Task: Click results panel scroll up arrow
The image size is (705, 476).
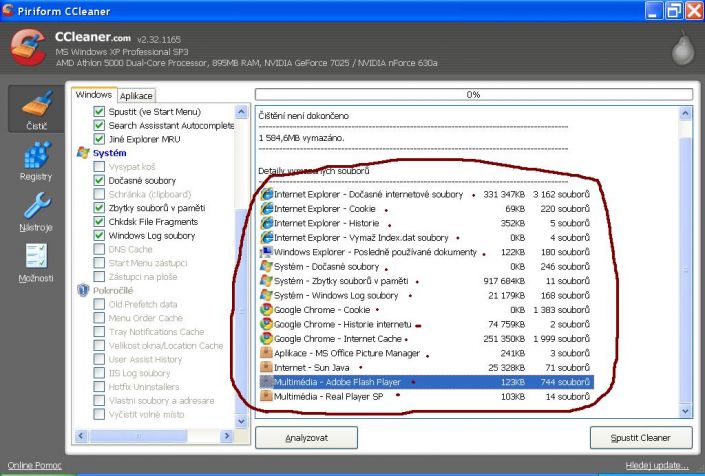Action: tap(685, 113)
